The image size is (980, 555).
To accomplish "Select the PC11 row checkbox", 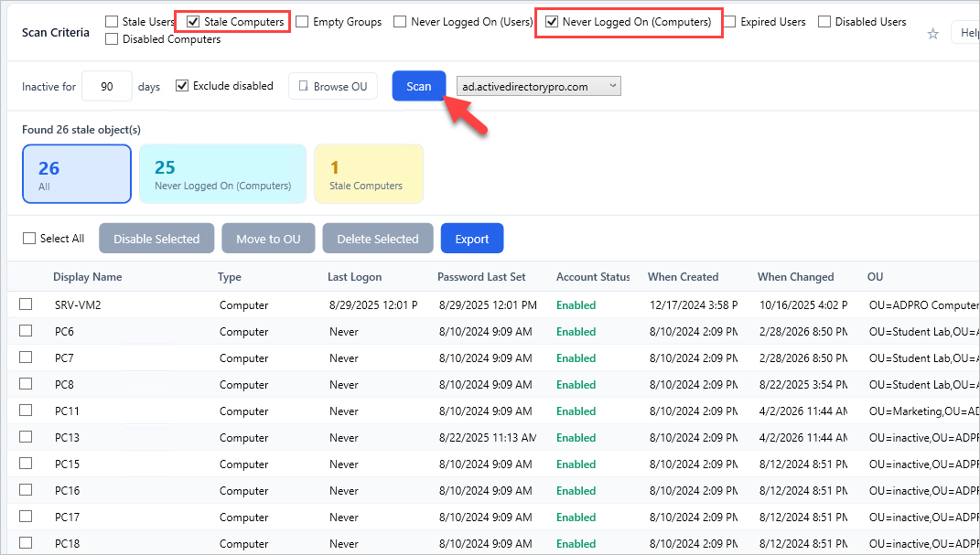I will 26,411.
